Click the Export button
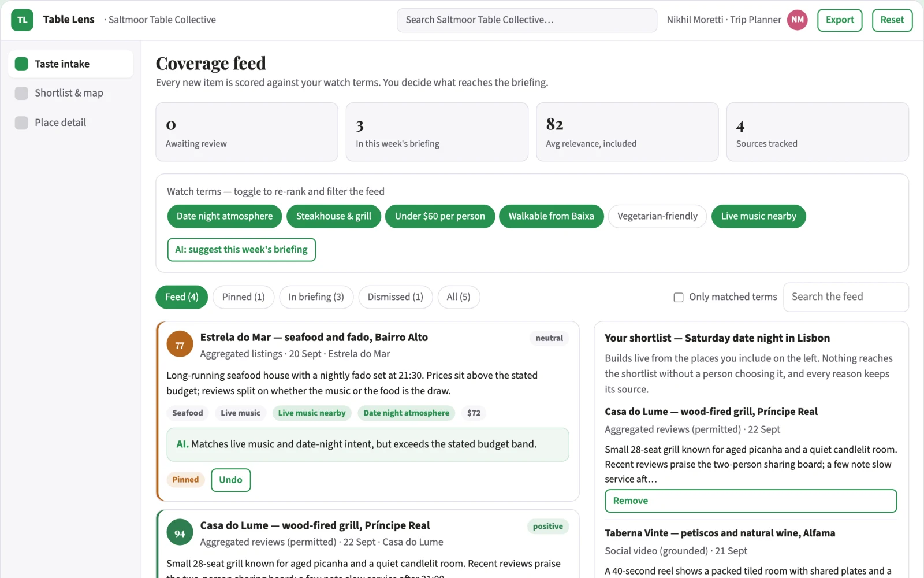This screenshot has height=578, width=924. (840, 20)
